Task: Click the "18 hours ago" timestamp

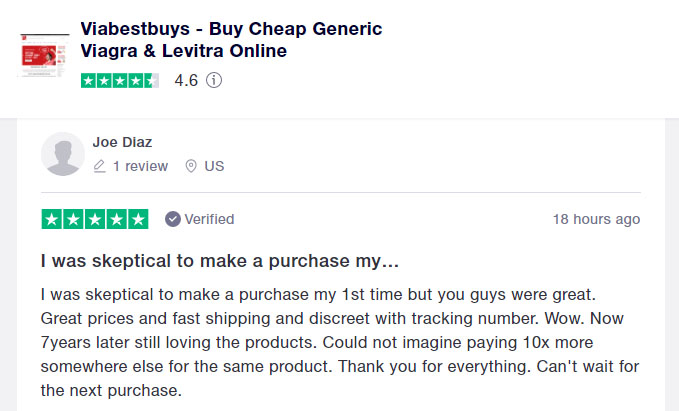Action: (596, 219)
